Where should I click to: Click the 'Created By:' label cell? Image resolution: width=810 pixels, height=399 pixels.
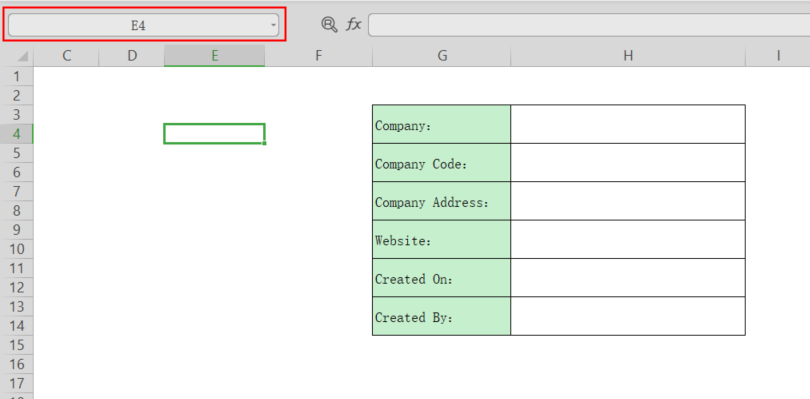click(x=442, y=316)
